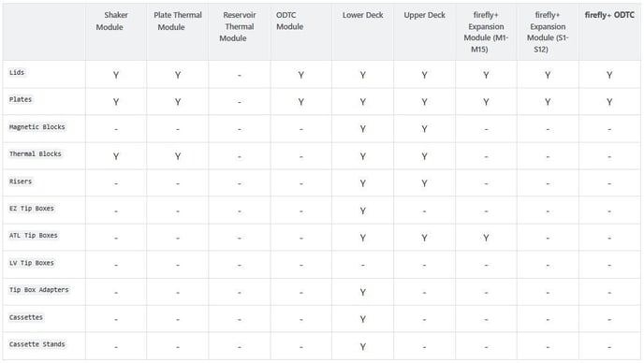
Task: Select the ATL Tip Boxes row label
Action: [x=34, y=236]
